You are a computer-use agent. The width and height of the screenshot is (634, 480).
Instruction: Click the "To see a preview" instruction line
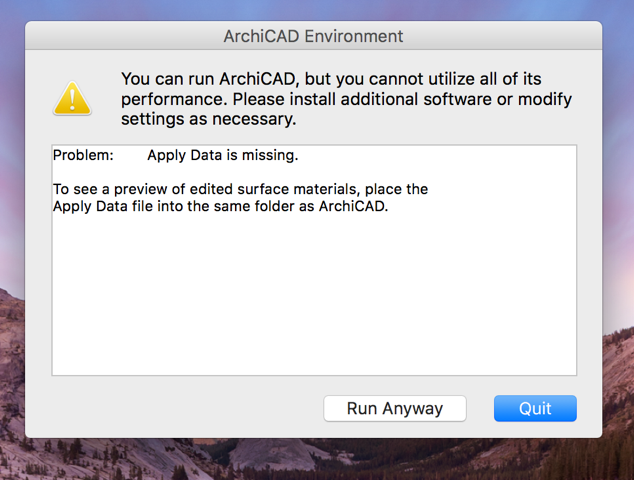[240, 189]
